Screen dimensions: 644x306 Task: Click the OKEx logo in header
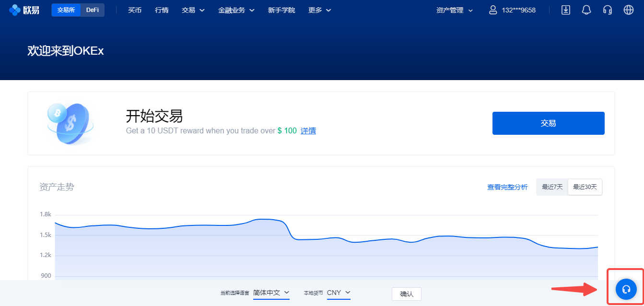pyautogui.click(x=24, y=10)
